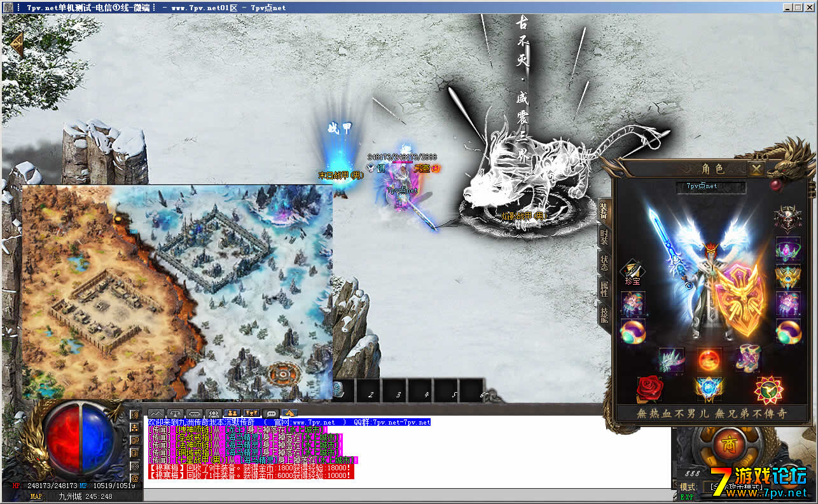Select the left-side ring slot
The width and height of the screenshot is (818, 504).
[x=633, y=331]
